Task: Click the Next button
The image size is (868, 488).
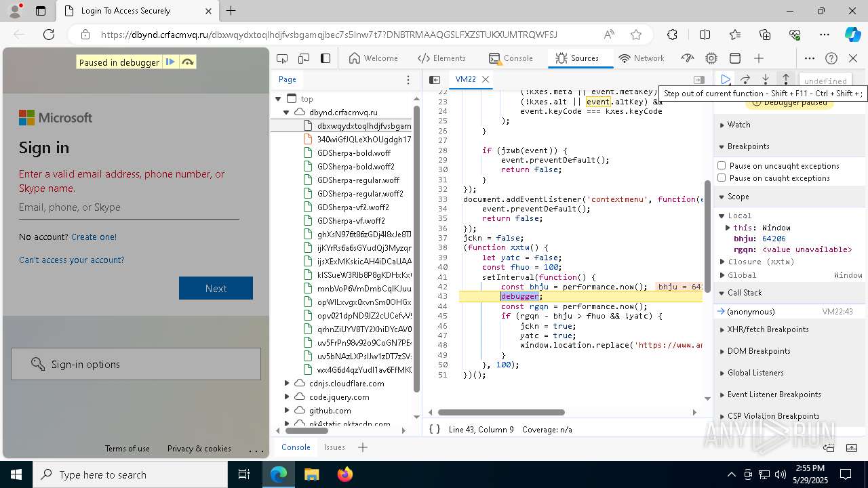Action: coord(216,288)
